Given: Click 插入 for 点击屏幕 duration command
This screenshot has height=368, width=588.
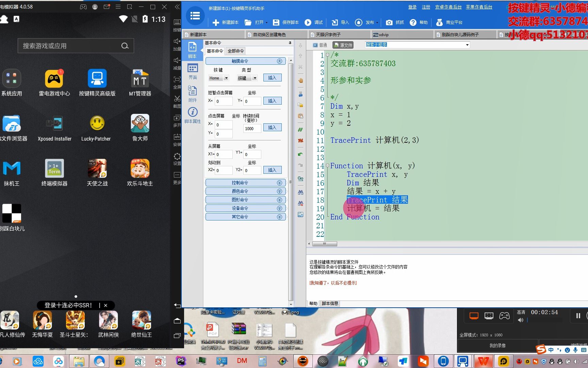Looking at the screenshot, I should tap(272, 127).
